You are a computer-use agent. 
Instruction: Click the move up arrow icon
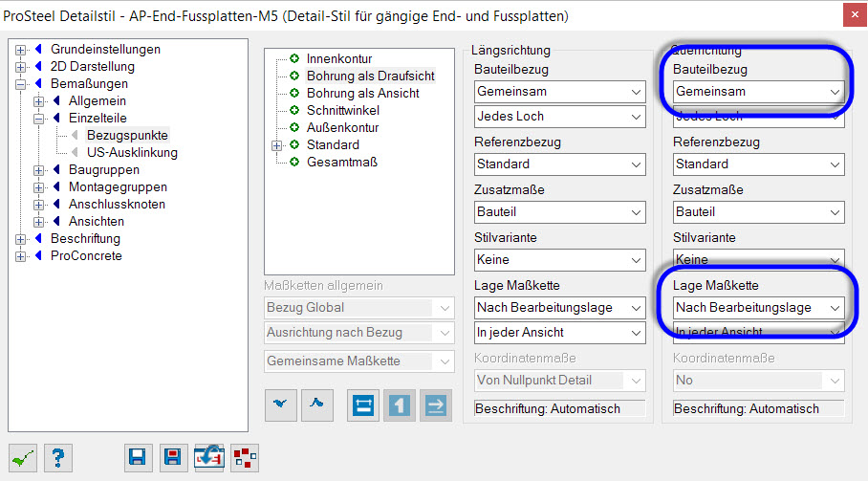[x=317, y=405]
